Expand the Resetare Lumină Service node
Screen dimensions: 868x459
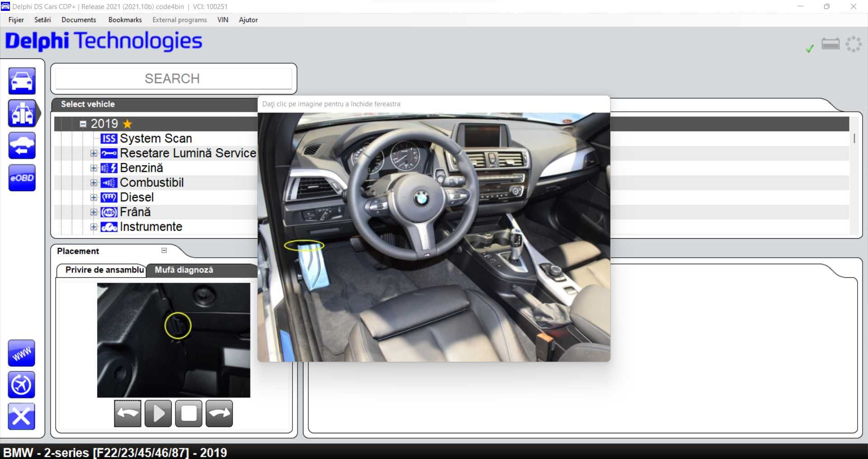pos(94,153)
